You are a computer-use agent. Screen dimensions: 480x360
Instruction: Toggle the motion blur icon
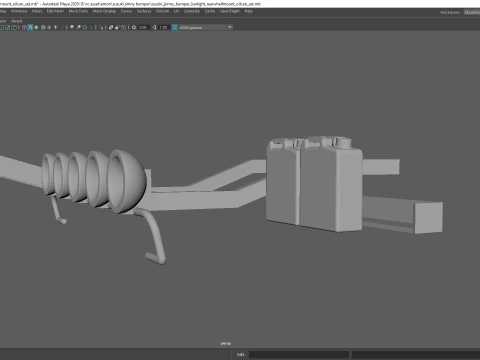[x=78, y=27]
